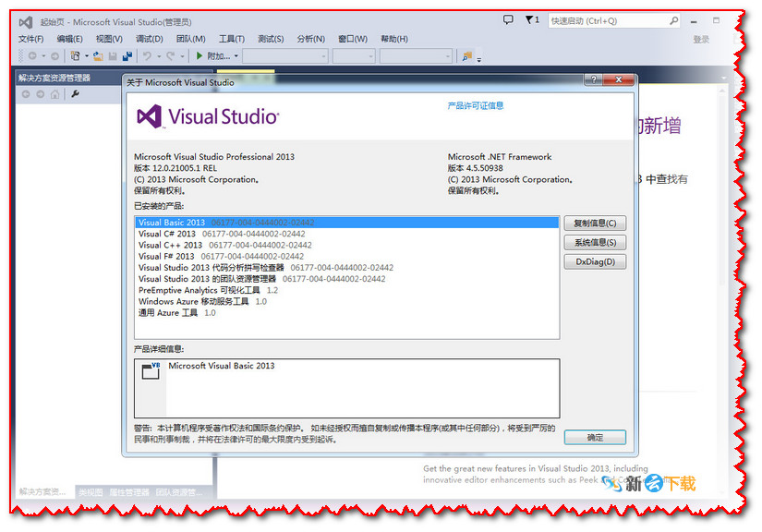This screenshot has height=532, width=762.
Task: Click the 确定 button to close the dialog
Action: (595, 437)
